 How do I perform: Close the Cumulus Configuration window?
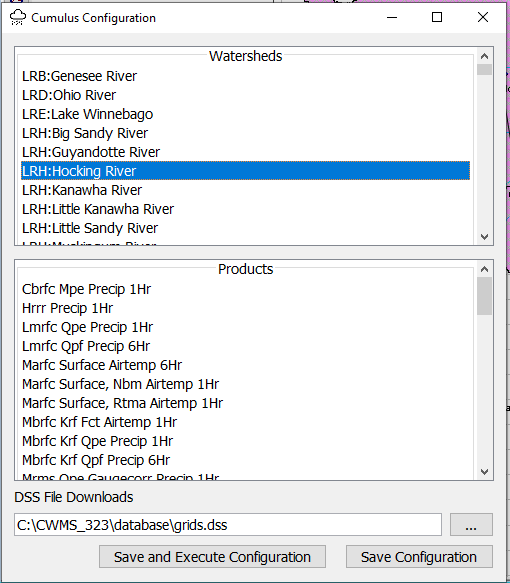[x=482, y=17]
